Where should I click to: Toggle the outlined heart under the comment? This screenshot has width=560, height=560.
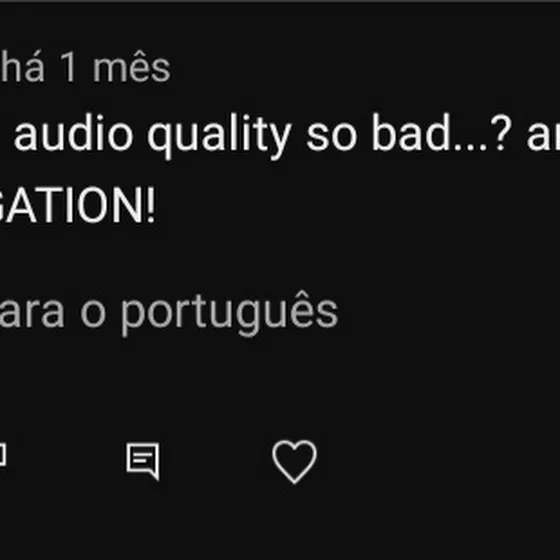point(294,461)
